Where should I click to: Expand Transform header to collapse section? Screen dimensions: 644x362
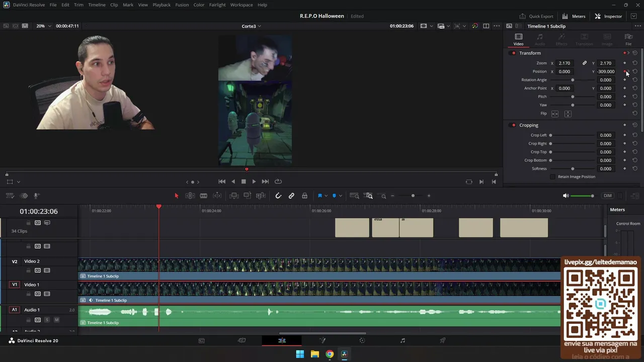pos(530,53)
